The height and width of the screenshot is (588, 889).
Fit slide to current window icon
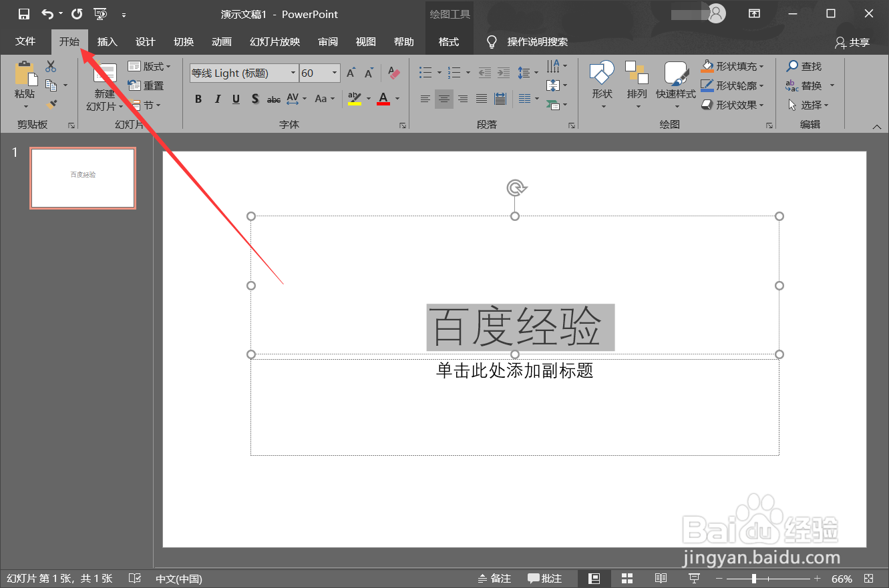coord(869,578)
